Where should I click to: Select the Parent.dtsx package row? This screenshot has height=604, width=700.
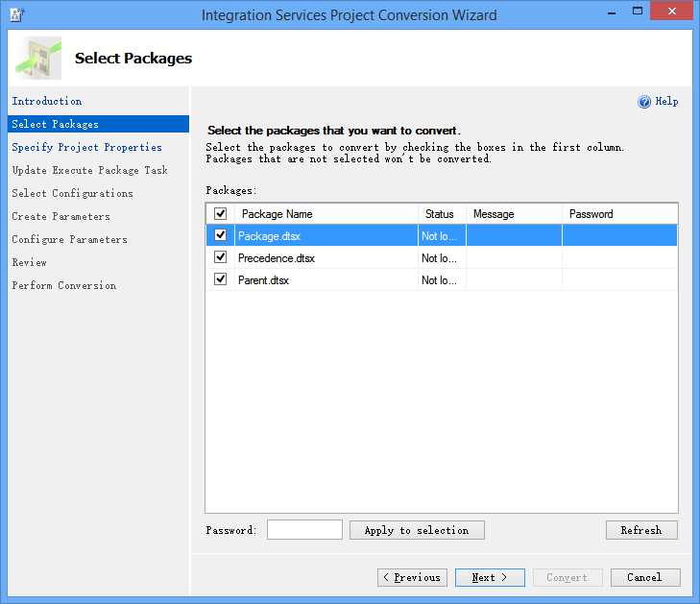tap(326, 280)
